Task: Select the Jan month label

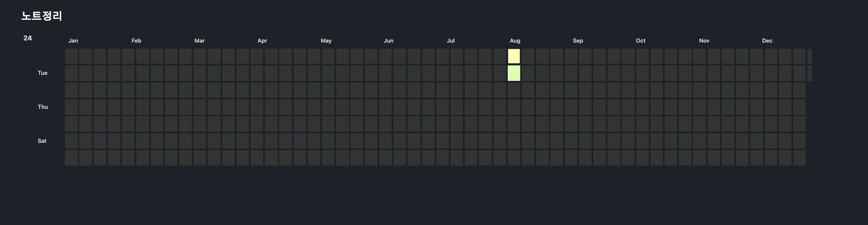Action: [x=73, y=40]
